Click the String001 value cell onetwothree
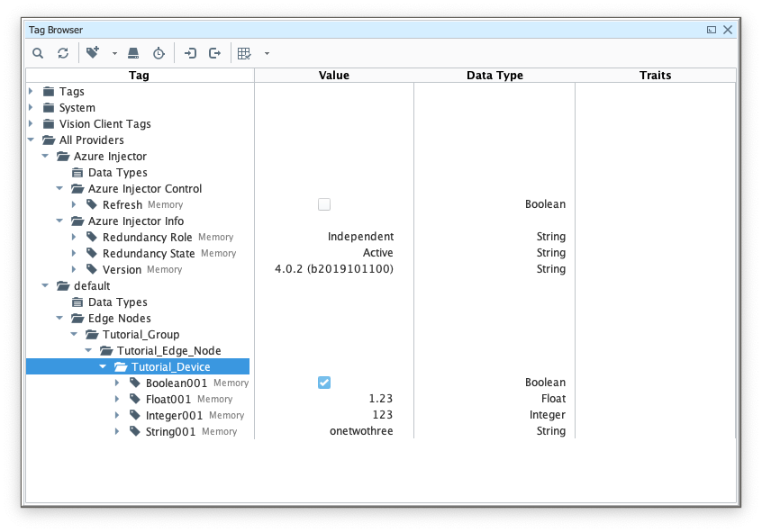Screen dimensions: 762x532 pos(360,431)
